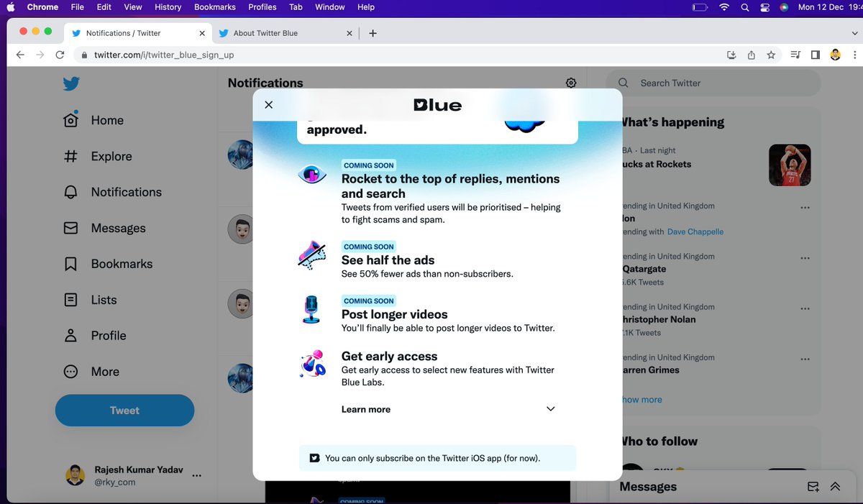Bookmark this page with star icon
The height and width of the screenshot is (504, 863).
point(771,55)
